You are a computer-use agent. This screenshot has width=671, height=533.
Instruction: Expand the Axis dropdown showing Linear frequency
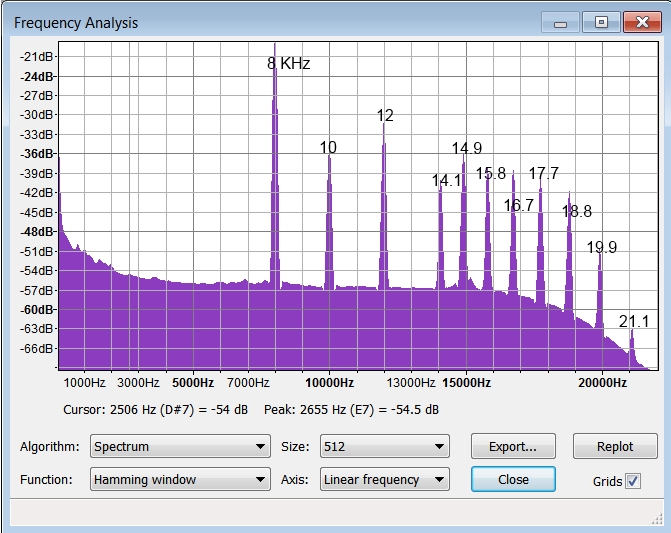384,480
